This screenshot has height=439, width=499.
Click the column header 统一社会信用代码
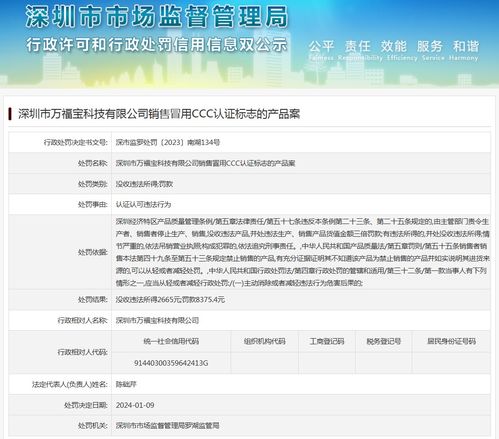click(171, 341)
